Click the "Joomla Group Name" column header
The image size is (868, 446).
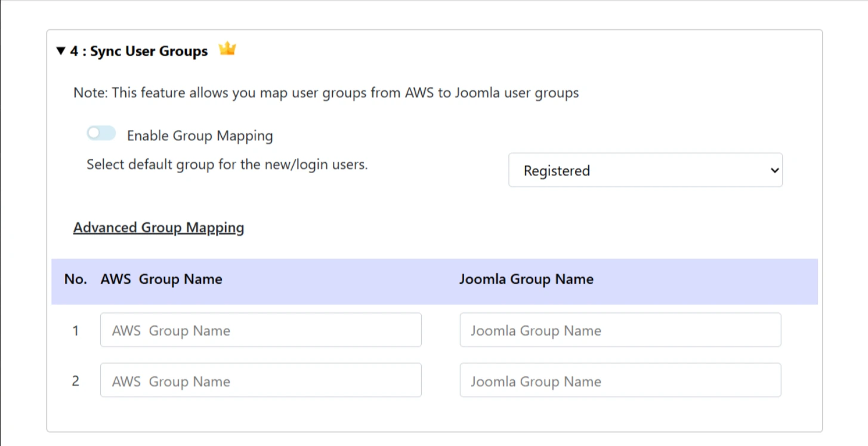point(526,279)
